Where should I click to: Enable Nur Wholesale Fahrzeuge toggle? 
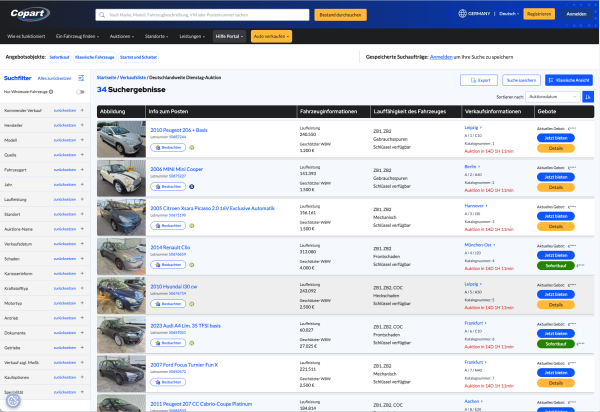(x=80, y=92)
